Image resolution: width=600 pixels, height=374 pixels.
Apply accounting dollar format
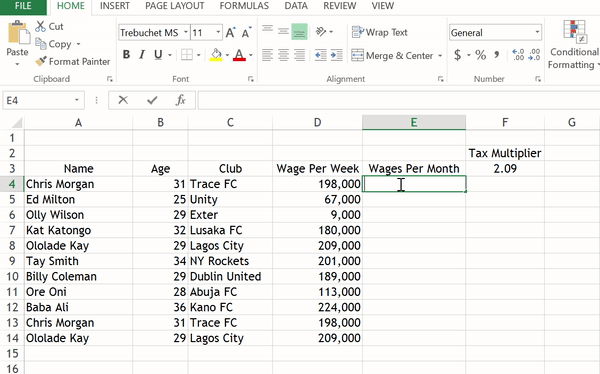tap(458, 55)
